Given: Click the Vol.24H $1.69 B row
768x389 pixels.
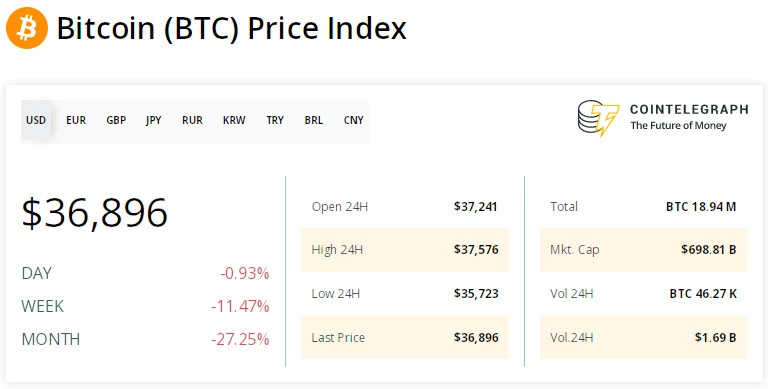Looking at the screenshot, I should [644, 337].
